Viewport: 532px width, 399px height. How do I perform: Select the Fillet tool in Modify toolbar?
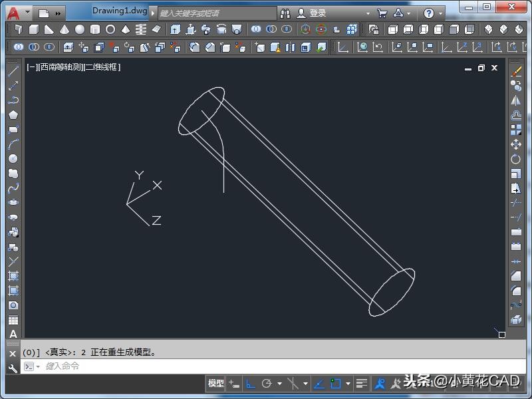pyautogui.click(x=516, y=291)
